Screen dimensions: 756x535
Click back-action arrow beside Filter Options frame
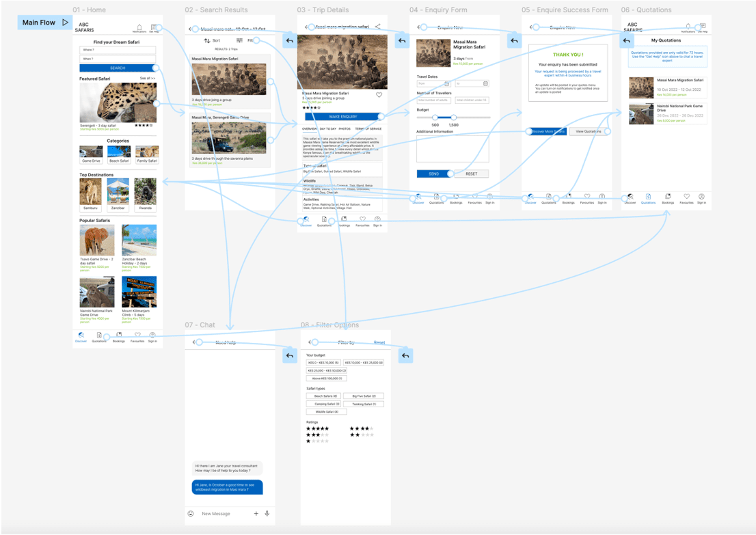[405, 355]
